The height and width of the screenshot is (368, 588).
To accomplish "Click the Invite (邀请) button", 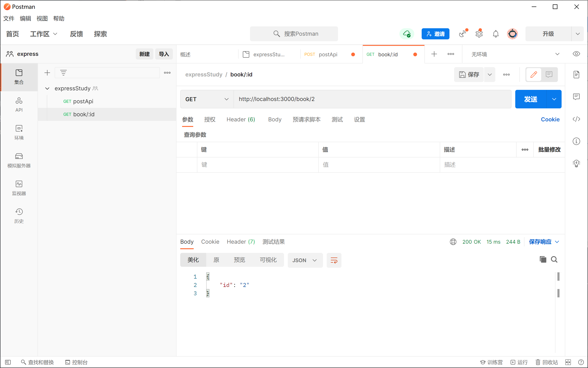I will (435, 34).
